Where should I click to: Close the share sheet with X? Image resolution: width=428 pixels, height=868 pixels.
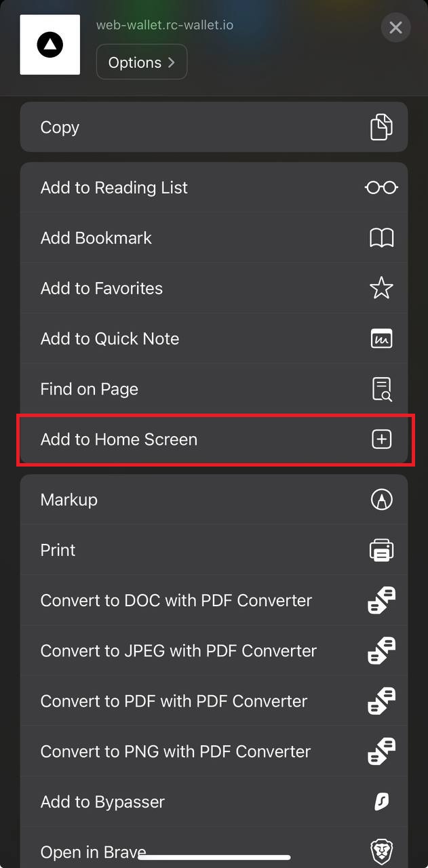pyautogui.click(x=395, y=28)
